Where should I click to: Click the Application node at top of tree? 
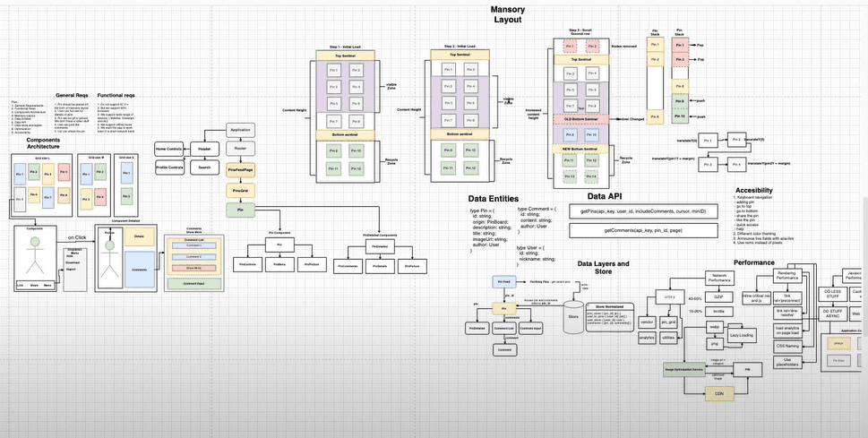(240, 130)
